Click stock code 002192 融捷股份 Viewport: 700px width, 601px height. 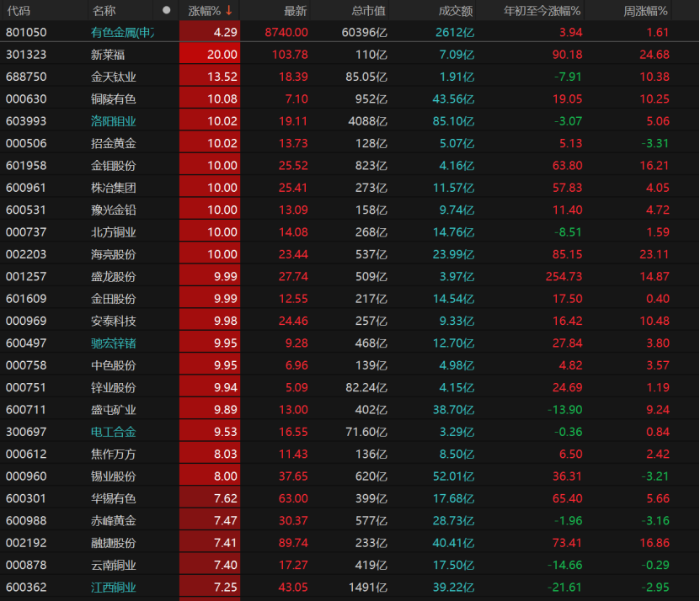(x=26, y=543)
